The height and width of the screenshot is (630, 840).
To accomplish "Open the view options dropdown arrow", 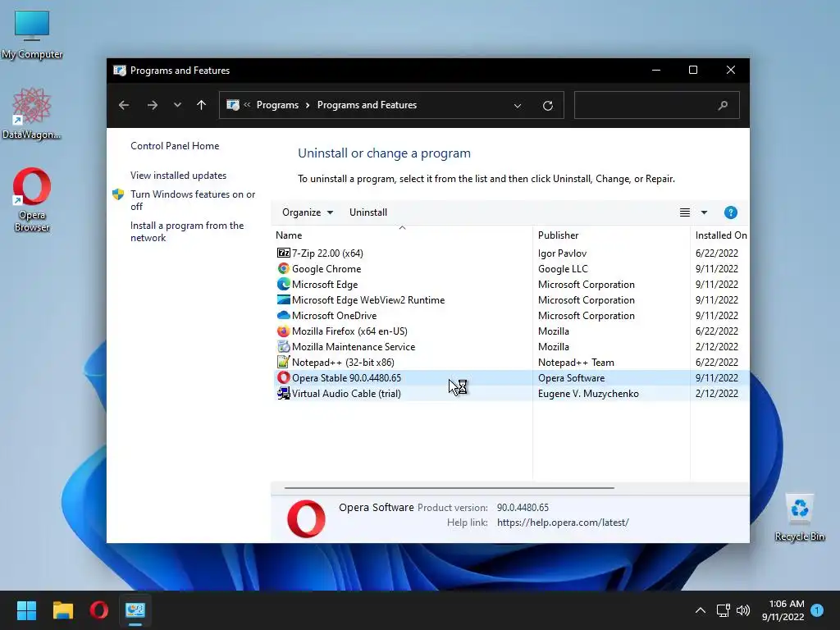I will point(704,212).
